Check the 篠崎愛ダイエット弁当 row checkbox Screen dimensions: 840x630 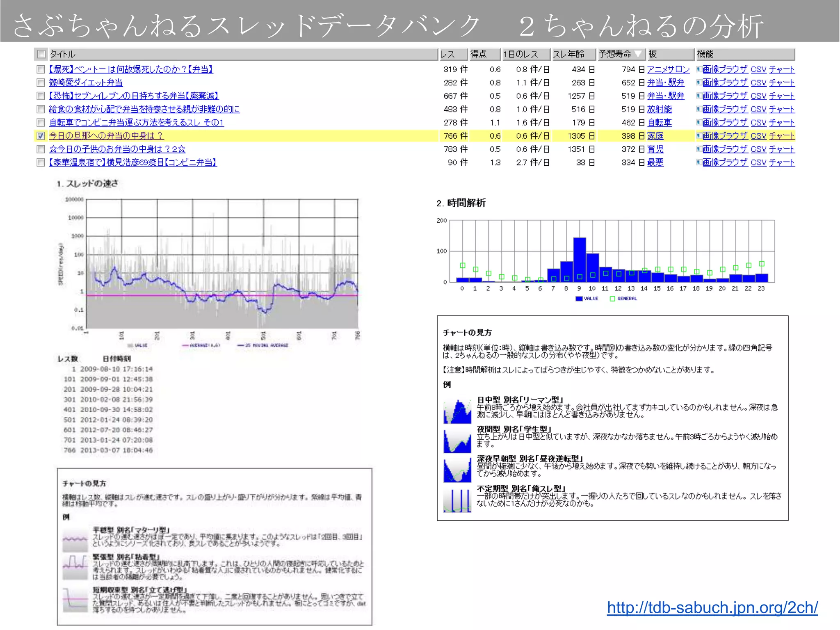(41, 82)
